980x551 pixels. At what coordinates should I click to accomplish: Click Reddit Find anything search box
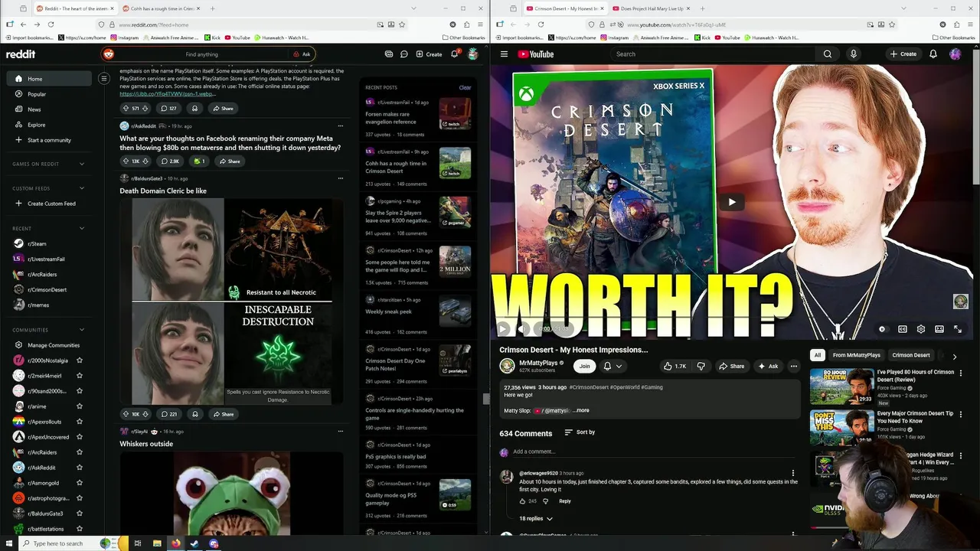207,54
